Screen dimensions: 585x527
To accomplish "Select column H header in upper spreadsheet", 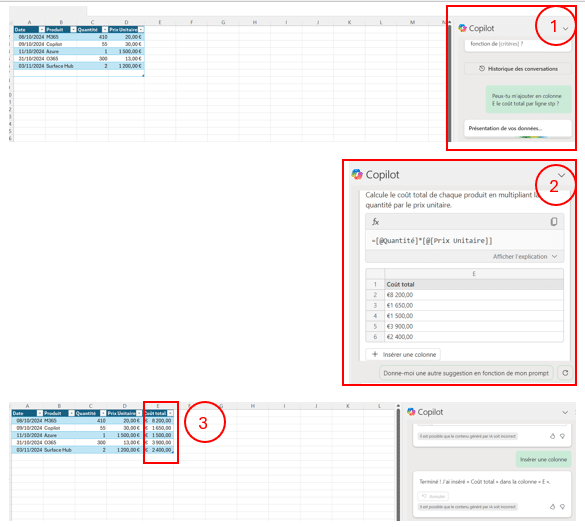I will point(255,22).
